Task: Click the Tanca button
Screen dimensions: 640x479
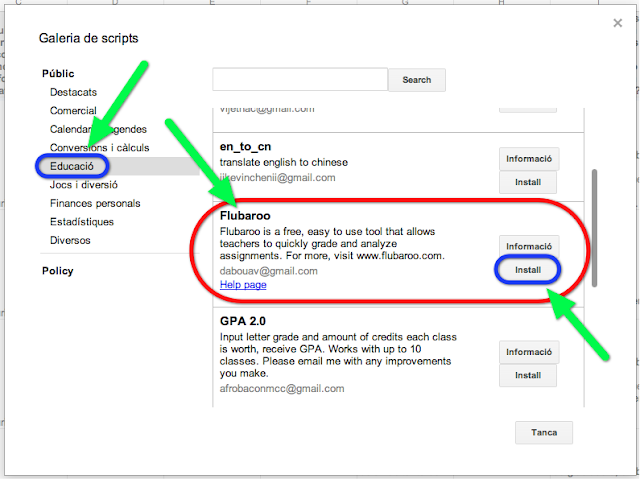Action: point(544,432)
